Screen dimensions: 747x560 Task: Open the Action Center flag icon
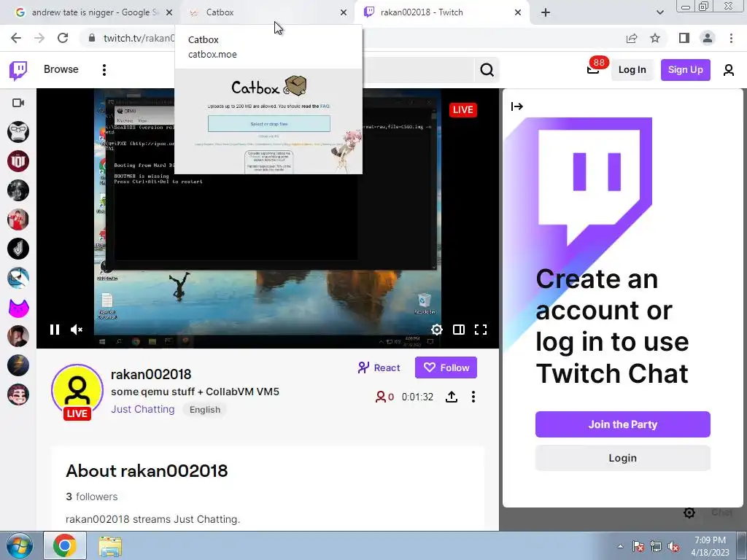coord(638,546)
